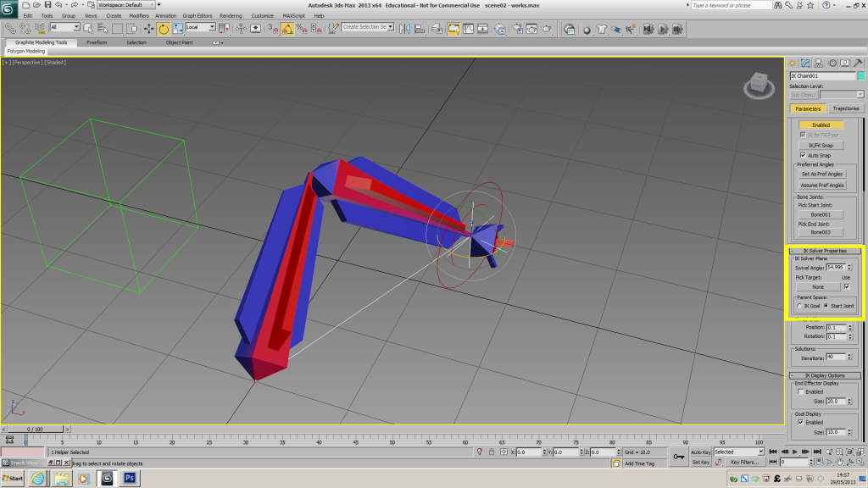Image resolution: width=868 pixels, height=488 pixels.
Task: Select the IK Goal parent space option
Action: pos(801,306)
